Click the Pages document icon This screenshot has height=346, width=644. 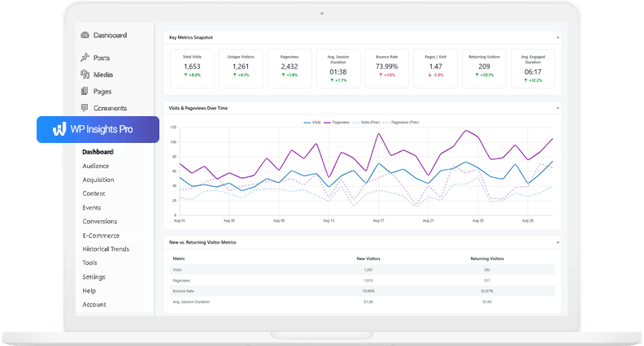pyautogui.click(x=85, y=91)
